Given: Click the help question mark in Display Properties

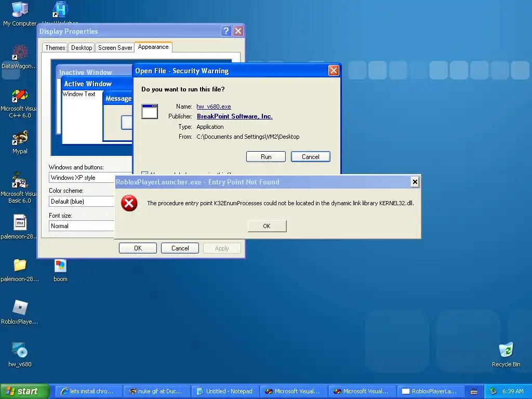Looking at the screenshot, I should [226, 31].
